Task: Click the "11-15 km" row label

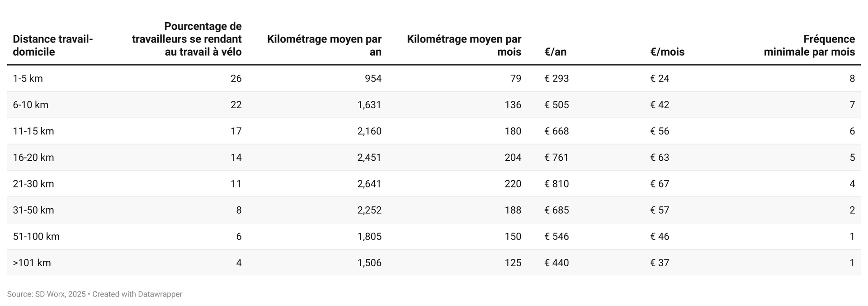Action: pyautogui.click(x=33, y=131)
